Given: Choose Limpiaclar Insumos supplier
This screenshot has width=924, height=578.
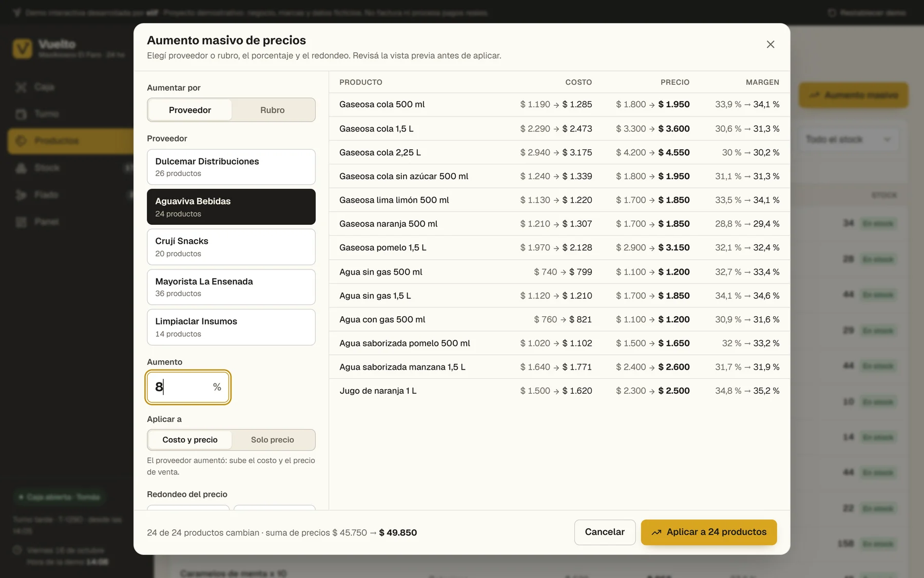Looking at the screenshot, I should pyautogui.click(x=231, y=327).
